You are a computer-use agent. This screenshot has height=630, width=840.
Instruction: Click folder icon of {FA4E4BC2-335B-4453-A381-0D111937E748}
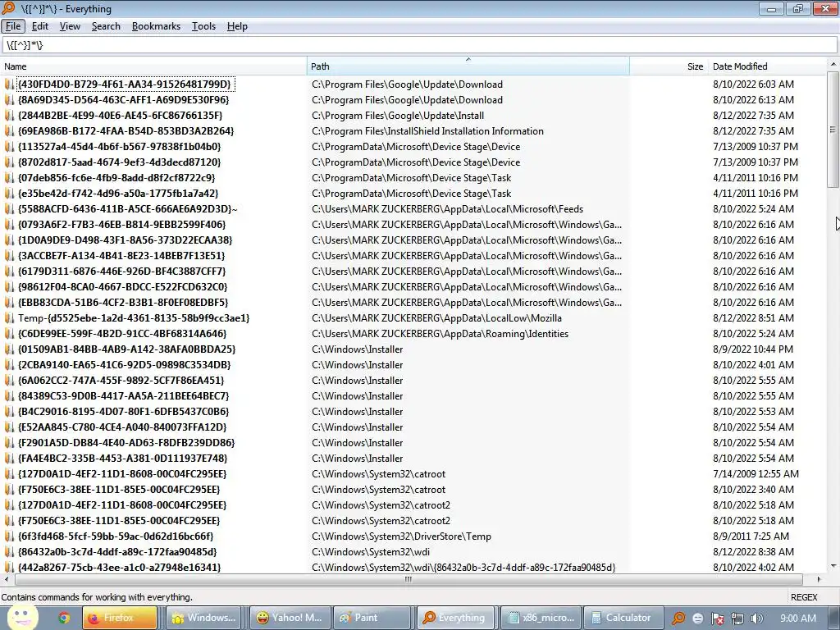coord(10,458)
